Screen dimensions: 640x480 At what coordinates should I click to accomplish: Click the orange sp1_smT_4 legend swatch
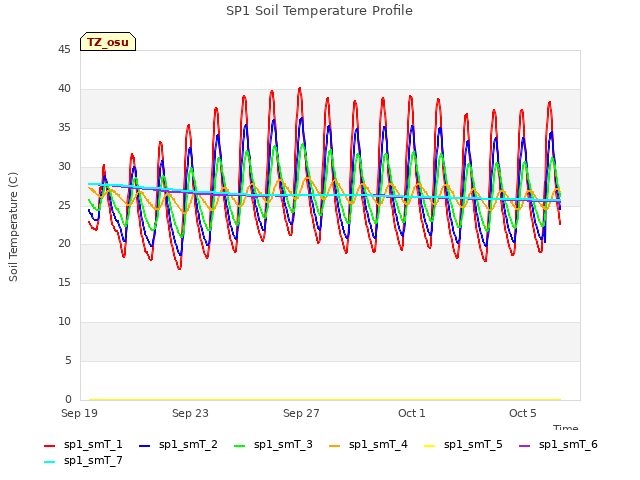point(334,446)
